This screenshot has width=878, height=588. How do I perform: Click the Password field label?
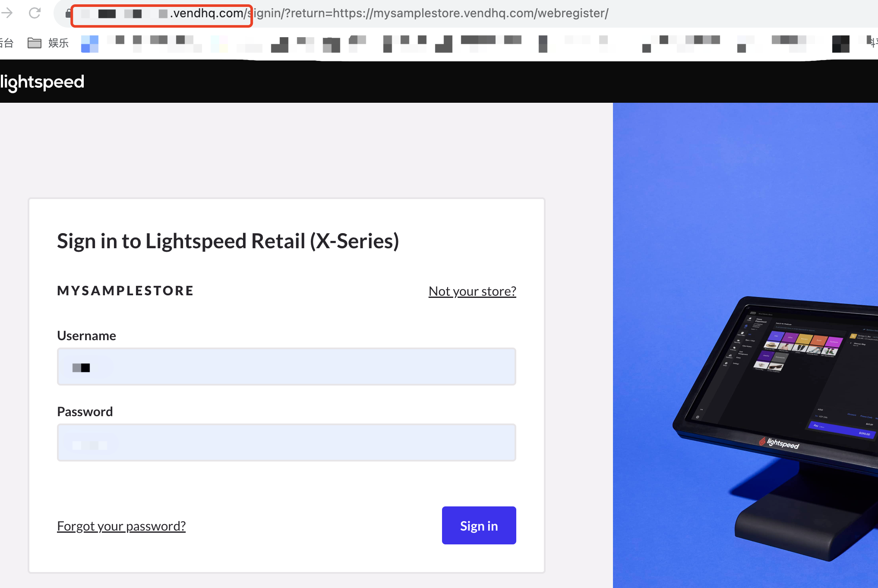85,411
